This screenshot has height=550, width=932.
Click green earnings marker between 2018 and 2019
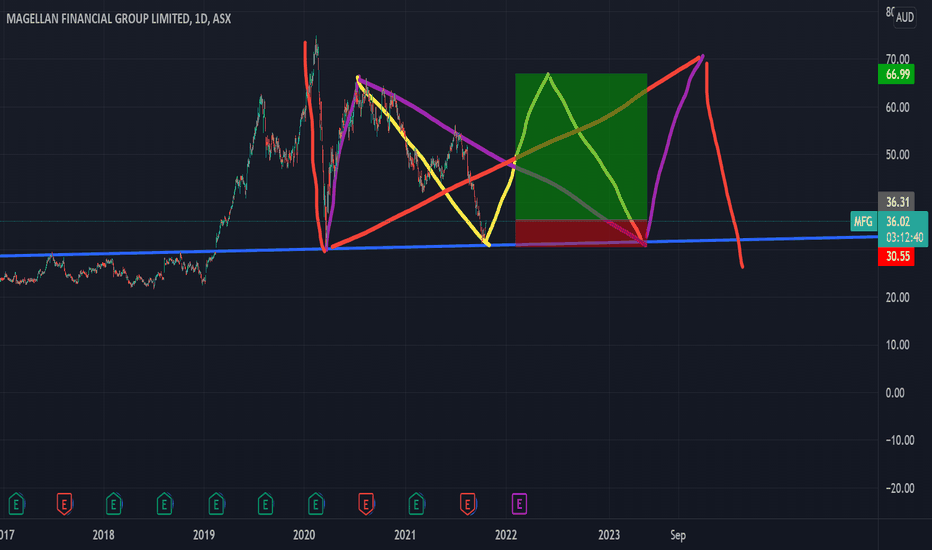pyautogui.click(x=165, y=504)
